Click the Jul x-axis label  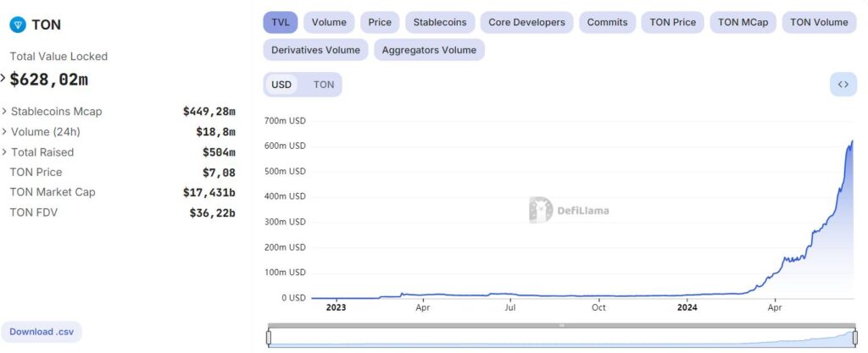pyautogui.click(x=510, y=307)
